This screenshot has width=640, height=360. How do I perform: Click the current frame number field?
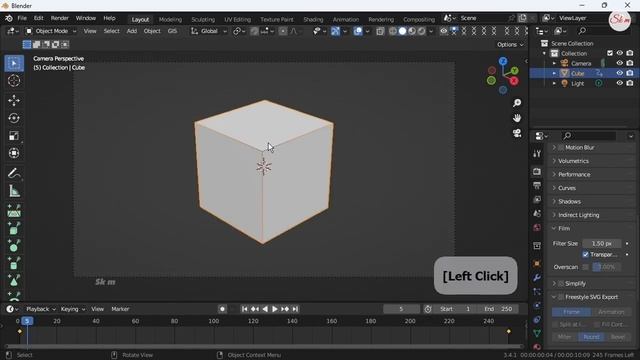click(x=401, y=309)
